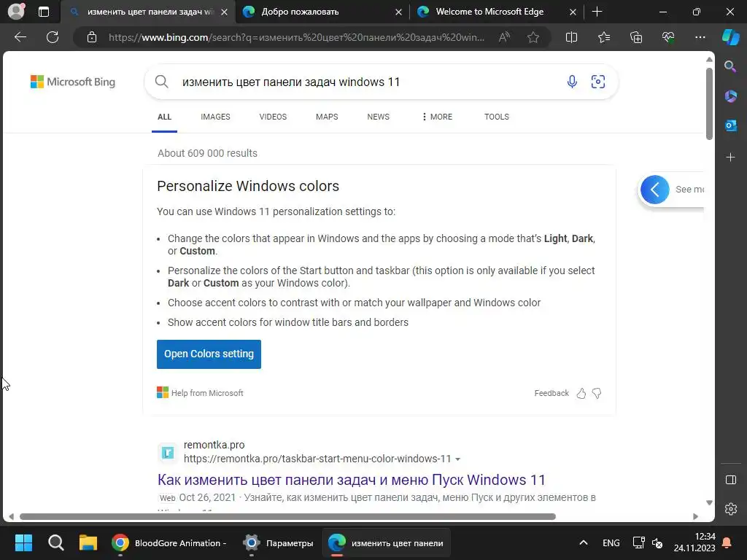This screenshot has width=747, height=560.
Task: Open the muted volume tray icon
Action: pos(657,542)
